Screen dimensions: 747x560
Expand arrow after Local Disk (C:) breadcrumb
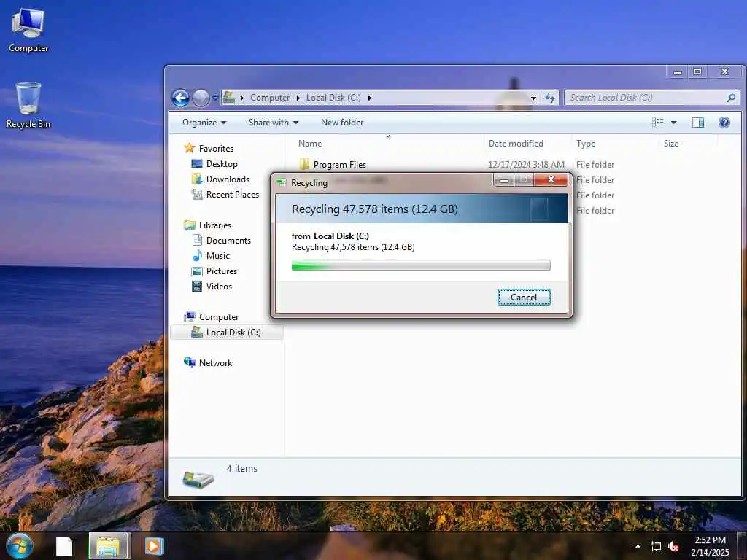point(369,98)
